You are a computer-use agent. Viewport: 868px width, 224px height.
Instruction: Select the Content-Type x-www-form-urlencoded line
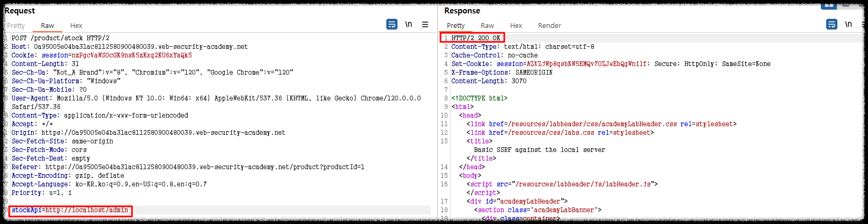100,115
